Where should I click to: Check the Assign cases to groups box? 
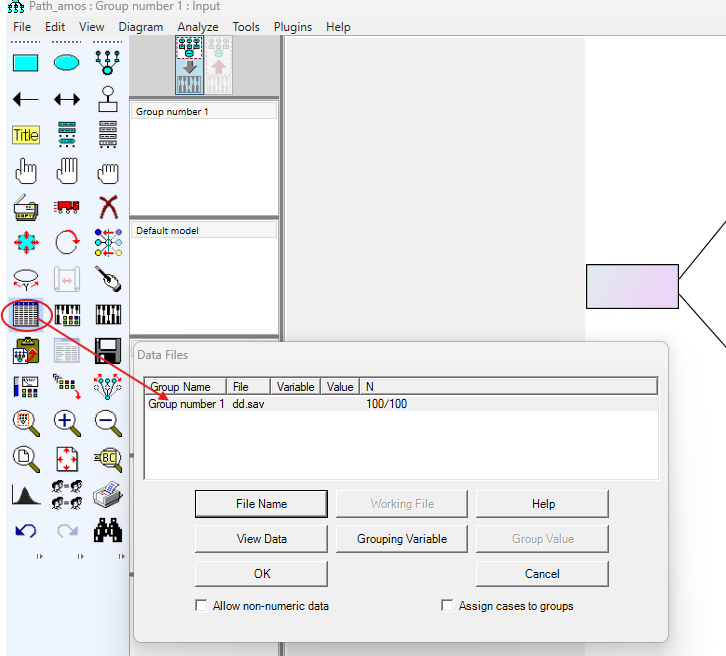[447, 606]
